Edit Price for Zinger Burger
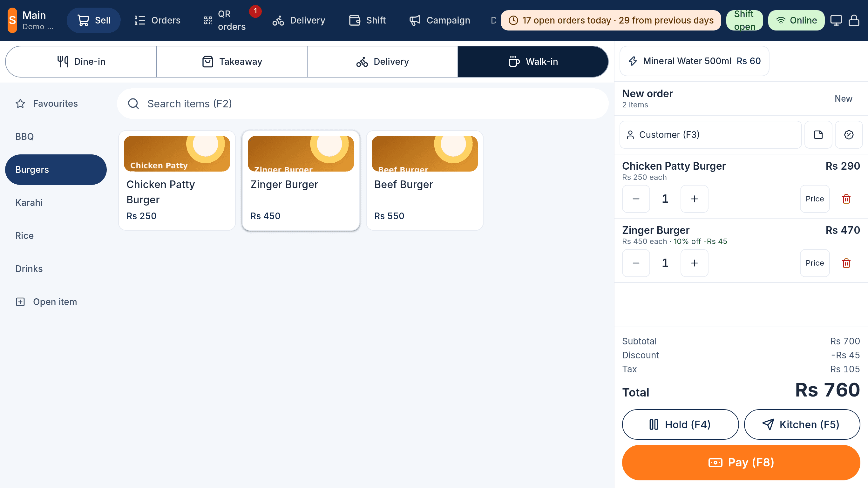 tap(815, 263)
